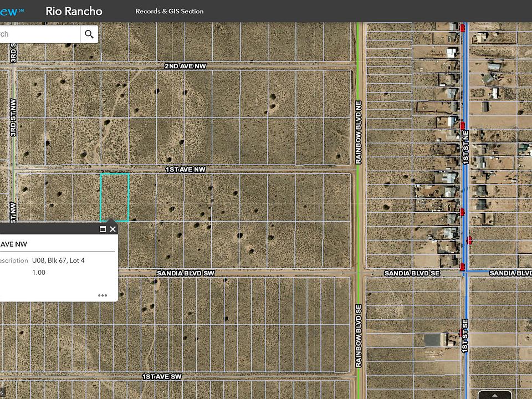Image resolution: width=532 pixels, height=399 pixels.
Task: Select the red marker east of 1ST ST NE
Action: tap(470, 240)
